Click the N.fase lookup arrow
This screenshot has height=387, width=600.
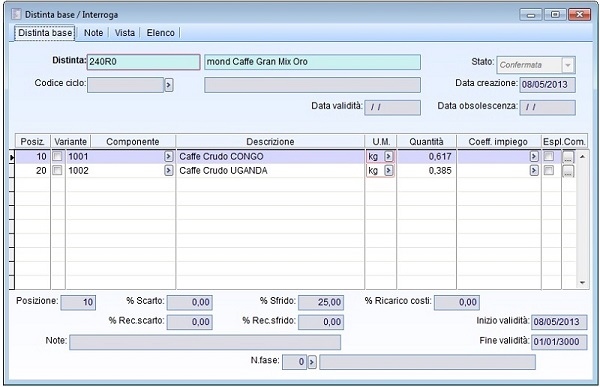coord(312,362)
